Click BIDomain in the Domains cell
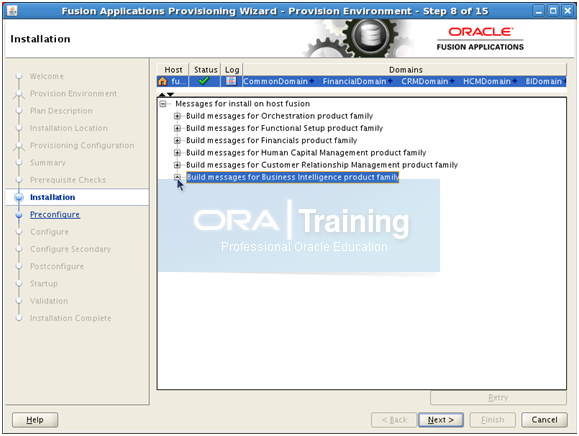 [544, 81]
